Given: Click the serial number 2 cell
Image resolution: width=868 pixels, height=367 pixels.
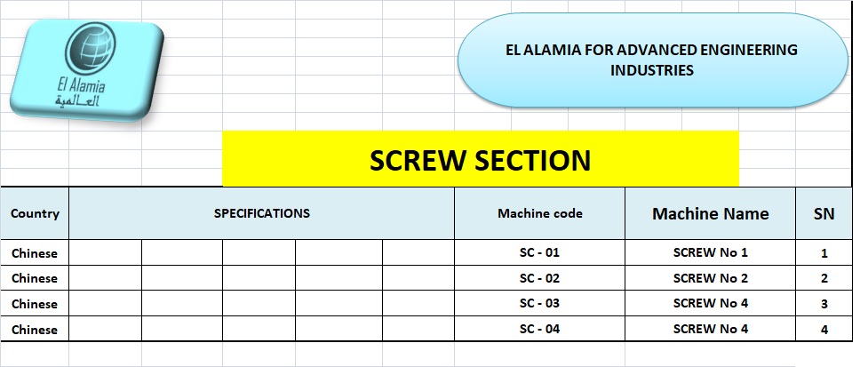Looking at the screenshot, I should click(x=824, y=279).
